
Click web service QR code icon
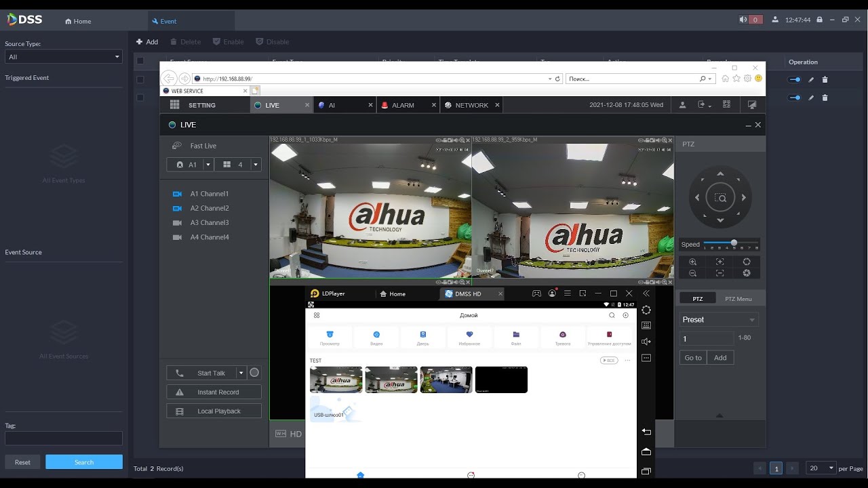(726, 105)
